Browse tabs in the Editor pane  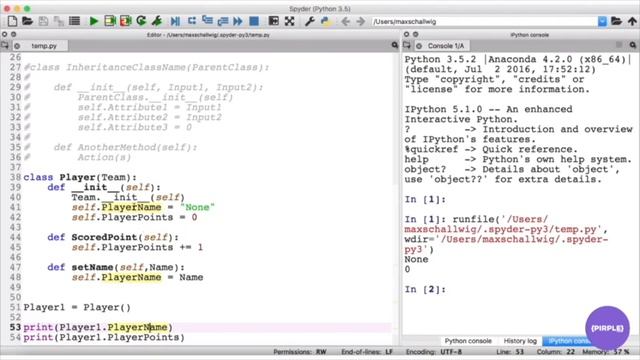[x=5, y=45]
